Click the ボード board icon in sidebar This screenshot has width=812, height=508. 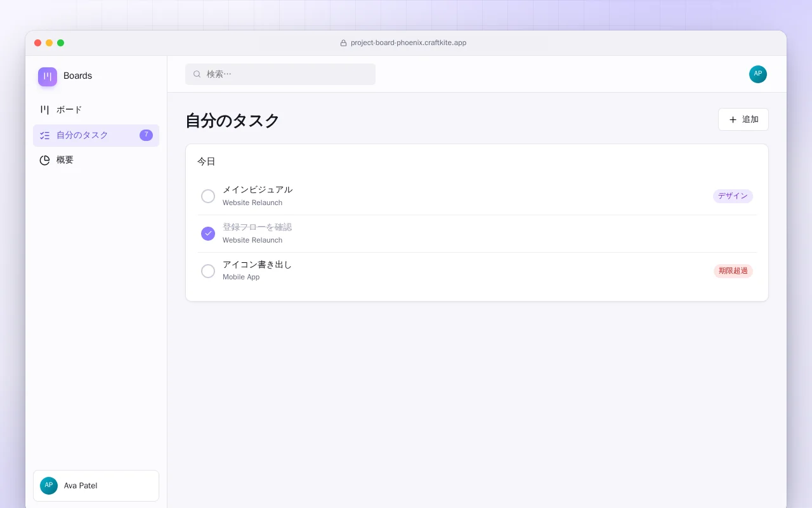[44, 110]
